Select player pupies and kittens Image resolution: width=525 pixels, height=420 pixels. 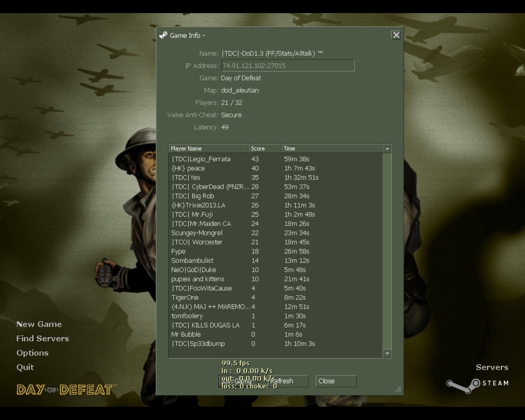coord(276,279)
